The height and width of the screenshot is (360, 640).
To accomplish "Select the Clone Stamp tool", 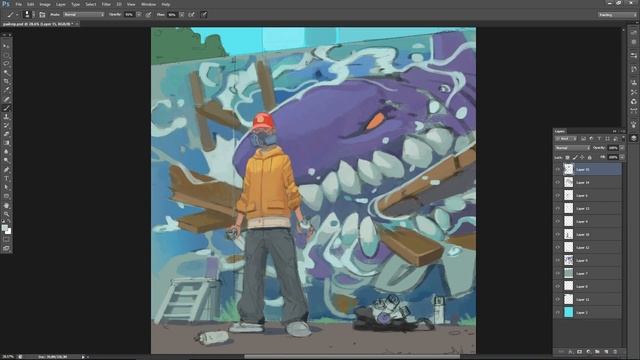I will tap(6, 117).
